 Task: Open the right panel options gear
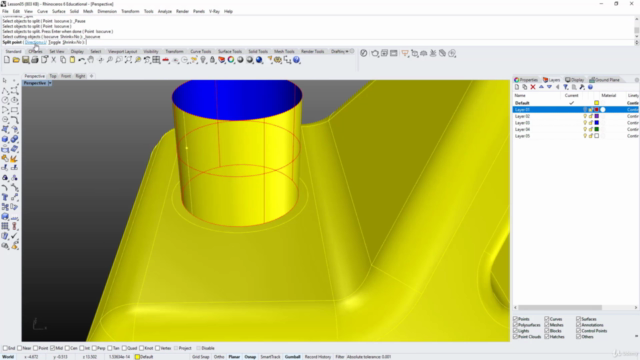coord(636,80)
